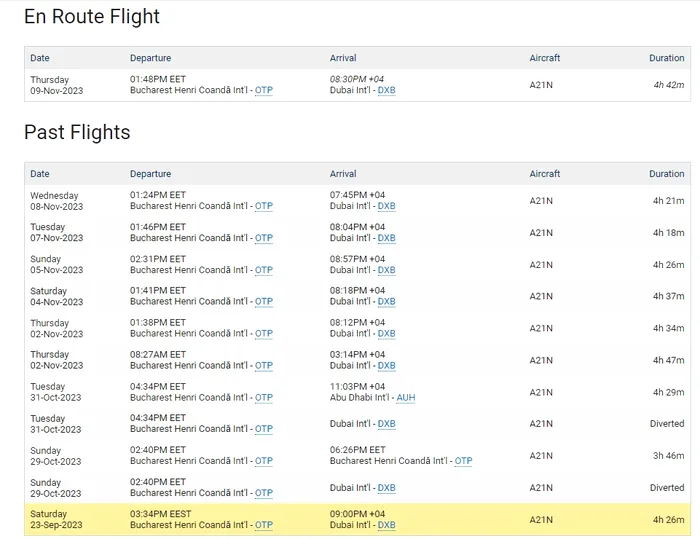Open the DXB link in the highlighted 23-Sep-2023 row
This screenshot has height=539, width=700.
(386, 525)
